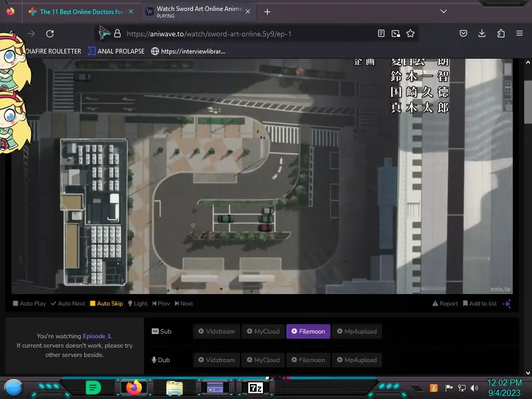This screenshot has height=399, width=532.
Task: Select Sub Mp4upload server
Action: click(x=357, y=331)
